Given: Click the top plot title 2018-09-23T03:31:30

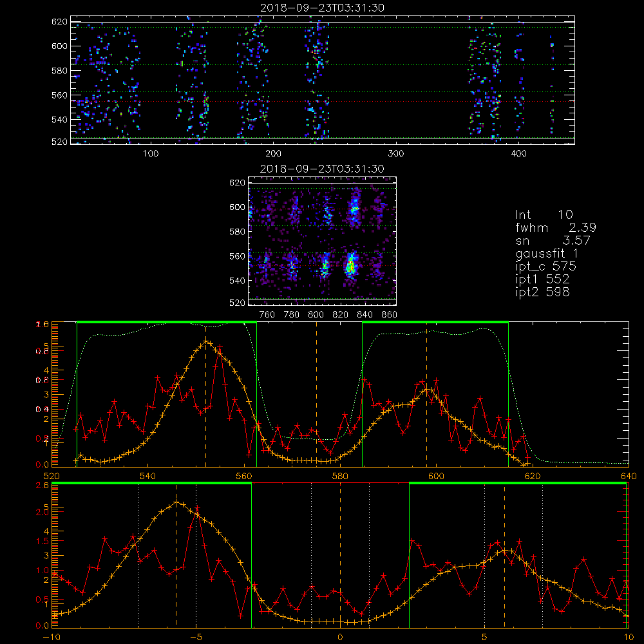Looking at the screenshot, I should tap(323, 8).
